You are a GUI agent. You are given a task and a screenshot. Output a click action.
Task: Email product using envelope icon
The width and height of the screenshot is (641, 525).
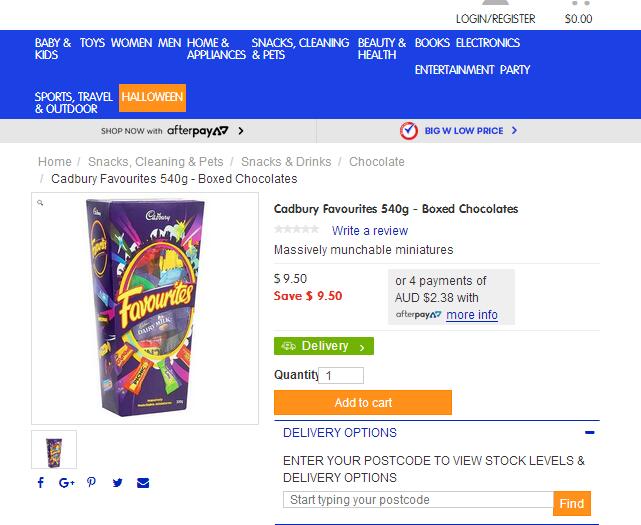143,483
